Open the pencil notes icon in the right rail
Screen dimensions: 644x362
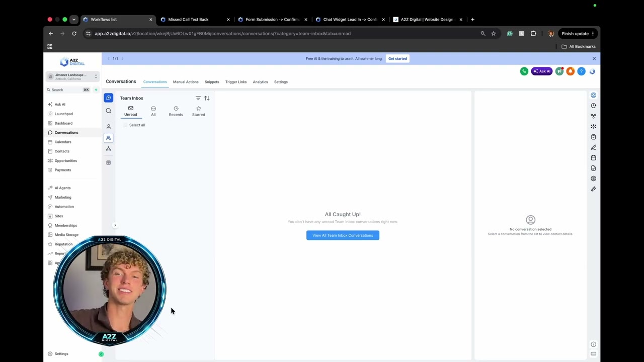tap(593, 147)
